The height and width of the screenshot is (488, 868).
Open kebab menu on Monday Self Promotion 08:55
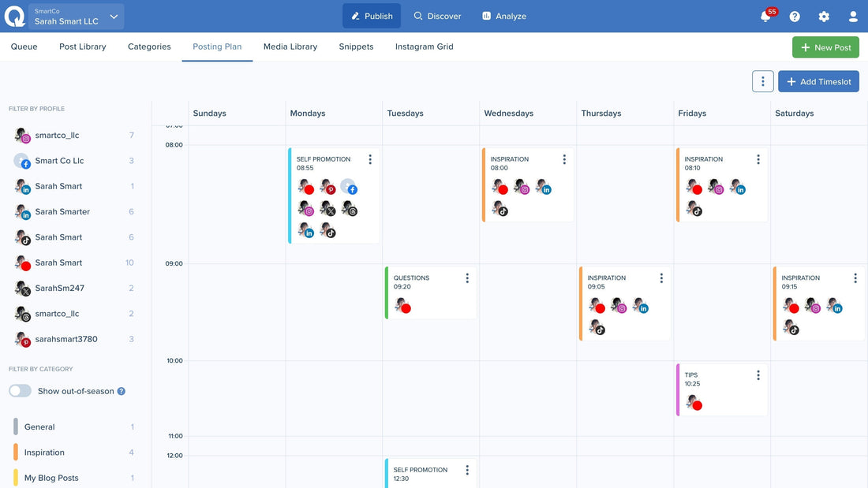pyautogui.click(x=370, y=159)
